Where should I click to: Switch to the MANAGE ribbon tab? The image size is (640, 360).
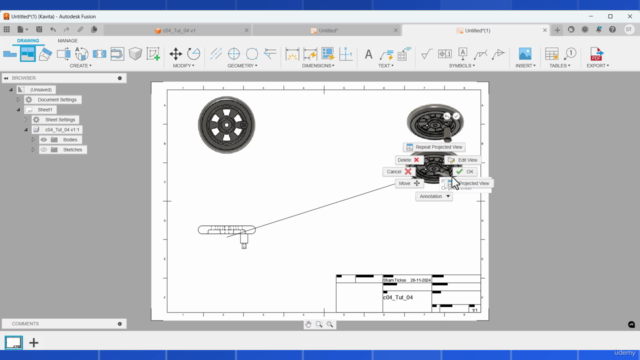[x=67, y=41]
